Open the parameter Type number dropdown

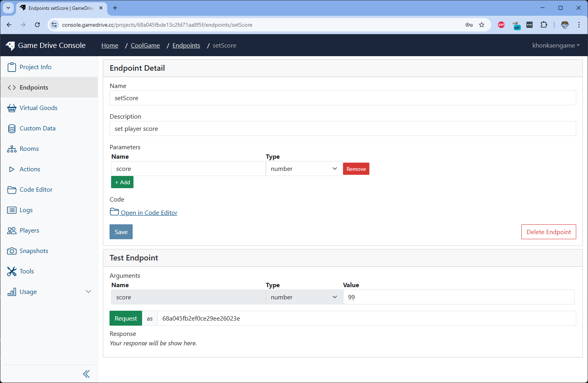click(x=304, y=169)
